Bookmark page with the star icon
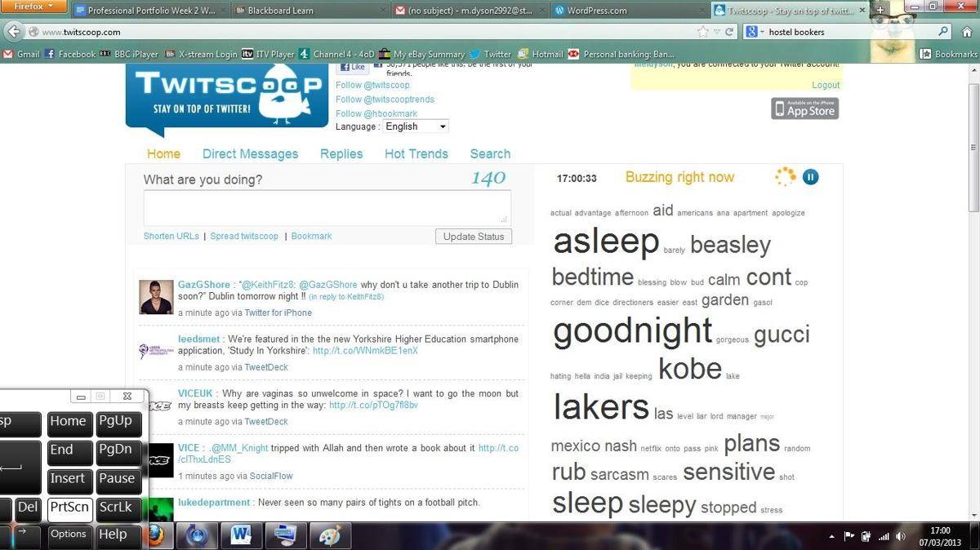The image size is (980, 550). (x=703, y=32)
